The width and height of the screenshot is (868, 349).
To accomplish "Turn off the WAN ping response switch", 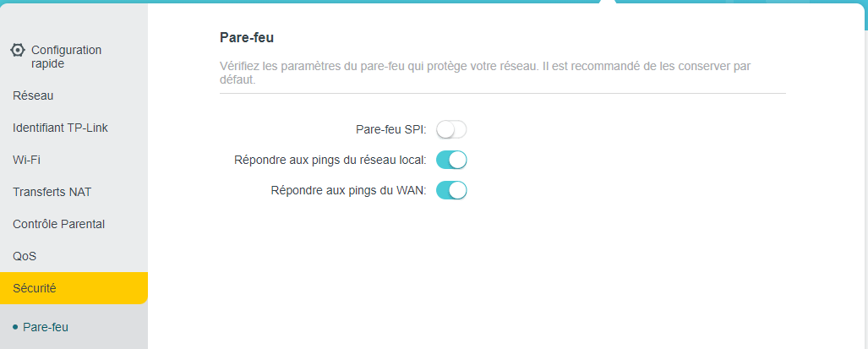I will pyautogui.click(x=451, y=190).
